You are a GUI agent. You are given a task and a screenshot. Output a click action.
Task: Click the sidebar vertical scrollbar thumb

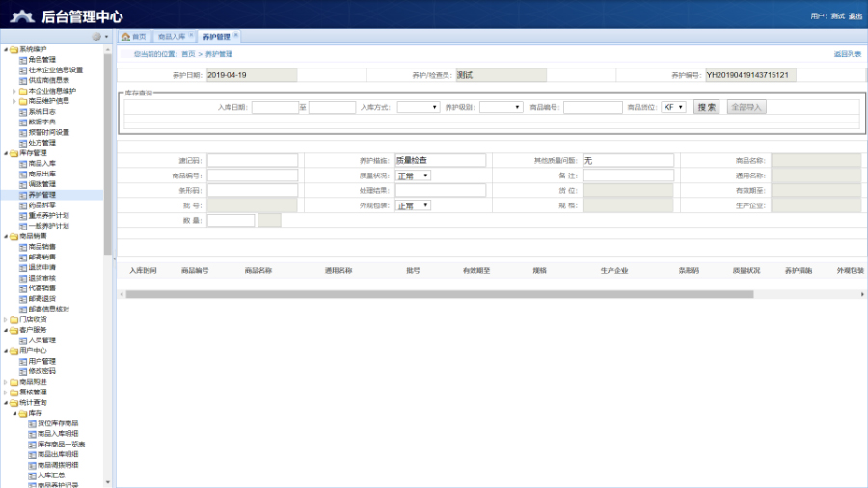[108, 153]
